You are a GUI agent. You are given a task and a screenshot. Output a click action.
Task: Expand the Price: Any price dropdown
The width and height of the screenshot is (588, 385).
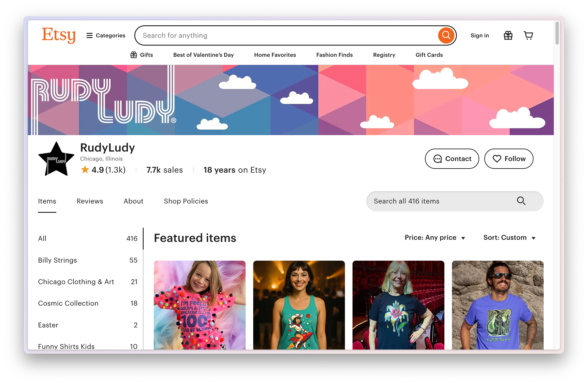click(x=435, y=238)
